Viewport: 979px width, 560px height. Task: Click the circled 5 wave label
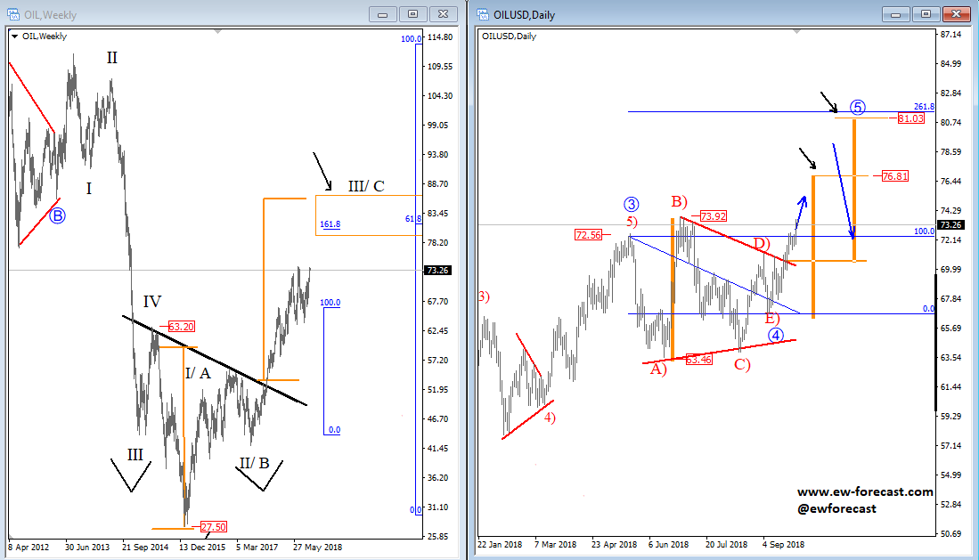(x=857, y=108)
